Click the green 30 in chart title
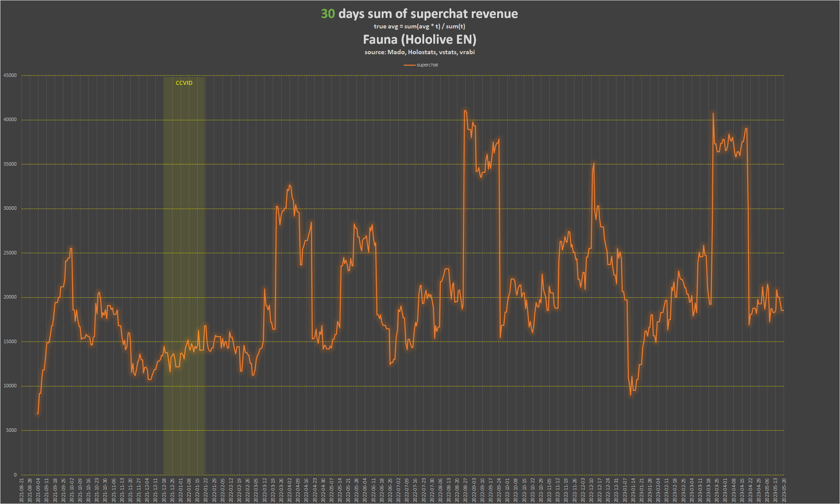 tap(328, 14)
